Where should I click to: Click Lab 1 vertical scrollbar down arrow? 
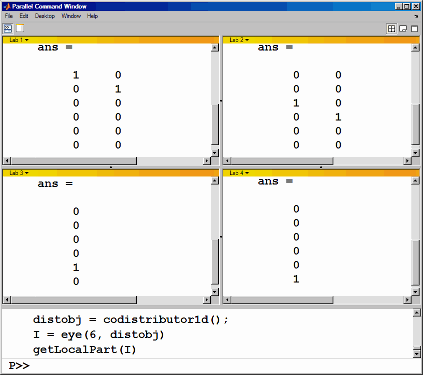click(215, 153)
